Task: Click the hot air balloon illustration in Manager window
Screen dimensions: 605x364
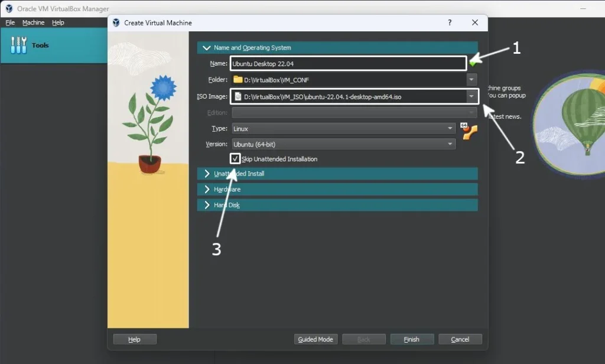Action: pos(569,124)
